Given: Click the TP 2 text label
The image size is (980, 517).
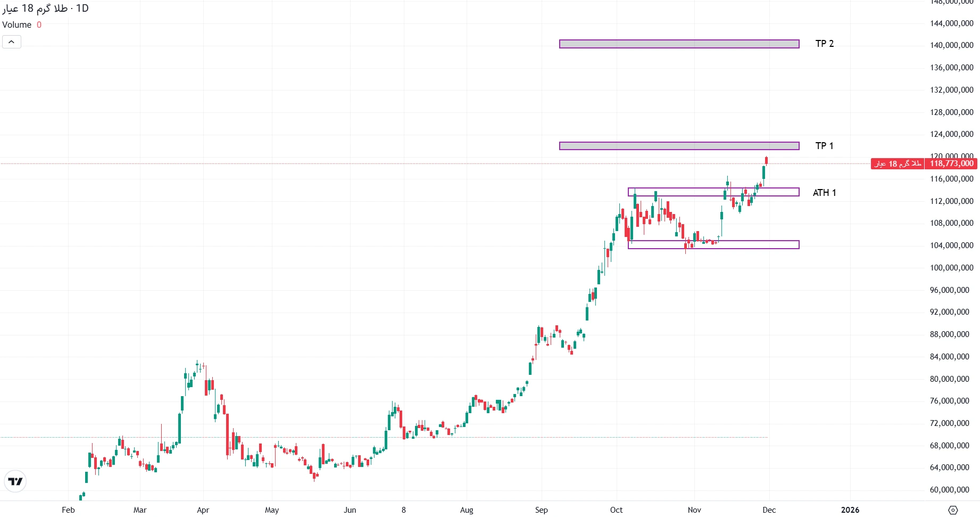Looking at the screenshot, I should tap(824, 44).
